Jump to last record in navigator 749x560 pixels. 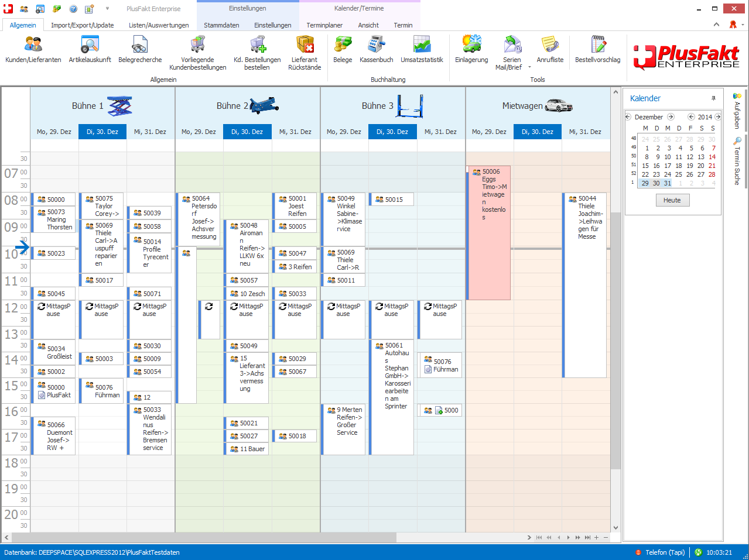[x=587, y=537]
